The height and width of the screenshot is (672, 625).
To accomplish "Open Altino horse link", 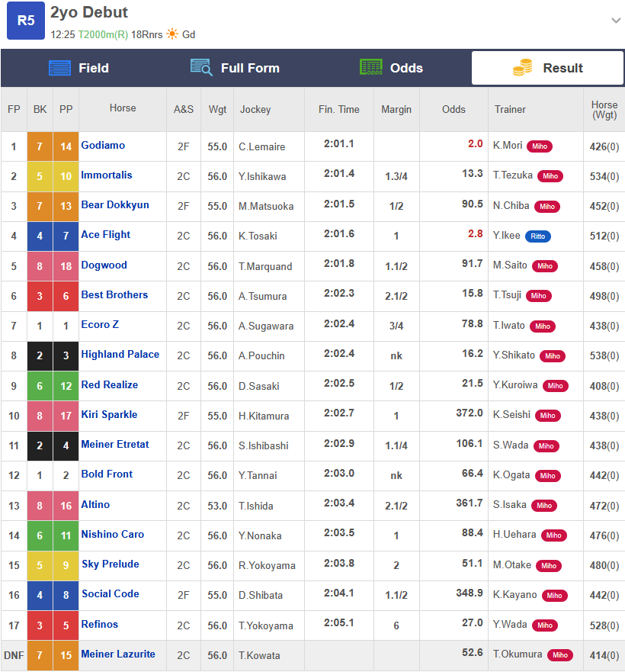I will [x=95, y=504].
